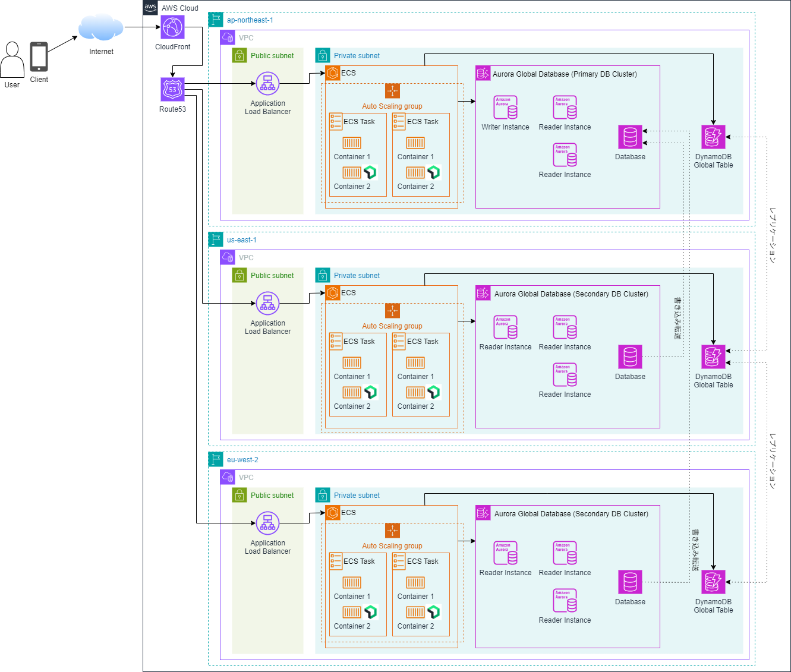
Task: Click Database icon in Primary DB Cluster
Action: [630, 137]
